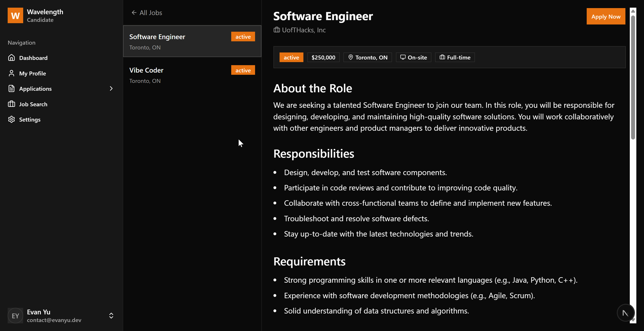
Task: Click the My Profile person icon
Action: coord(12,73)
